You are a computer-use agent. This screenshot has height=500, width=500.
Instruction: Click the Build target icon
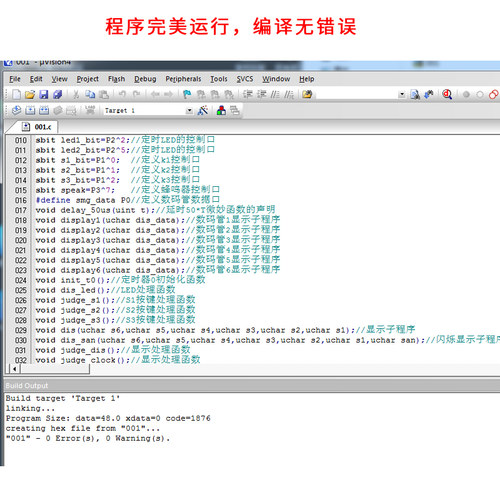[30, 110]
